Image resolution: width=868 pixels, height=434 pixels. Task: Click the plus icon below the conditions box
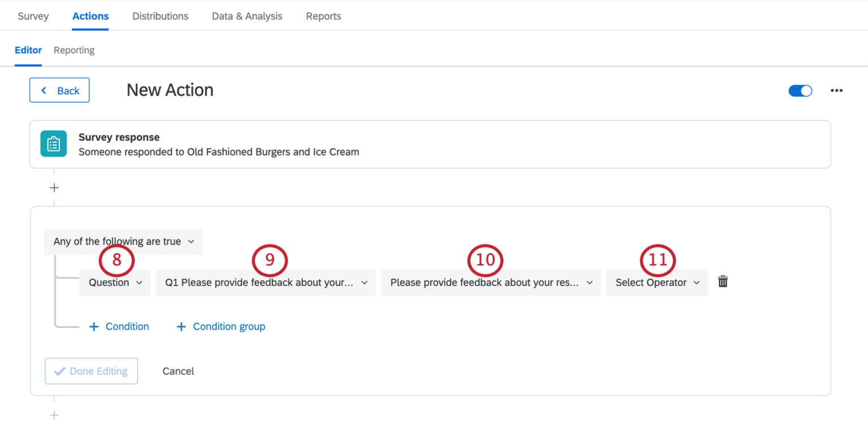coord(55,415)
